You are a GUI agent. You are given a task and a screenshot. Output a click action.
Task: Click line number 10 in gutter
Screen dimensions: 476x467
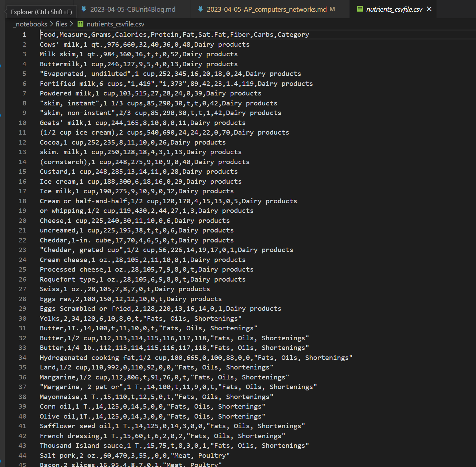(x=23, y=123)
